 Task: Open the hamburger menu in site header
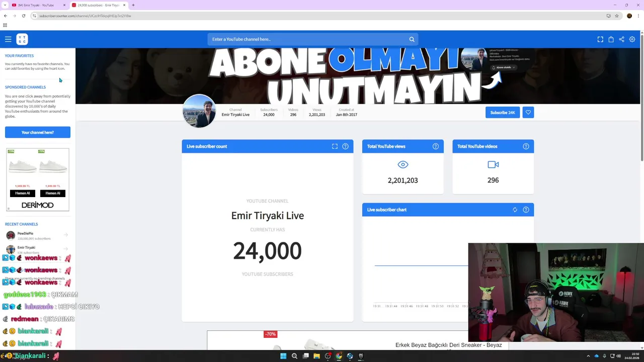pos(8,39)
